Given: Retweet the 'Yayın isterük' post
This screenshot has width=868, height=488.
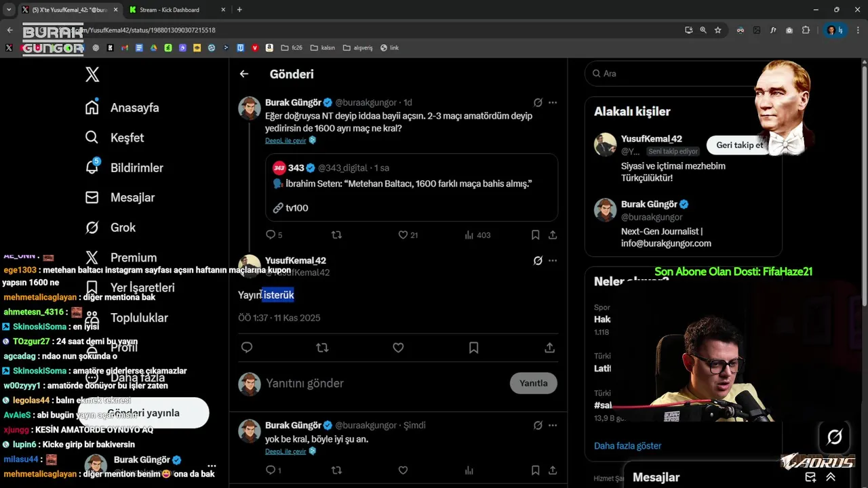Looking at the screenshot, I should click(323, 348).
